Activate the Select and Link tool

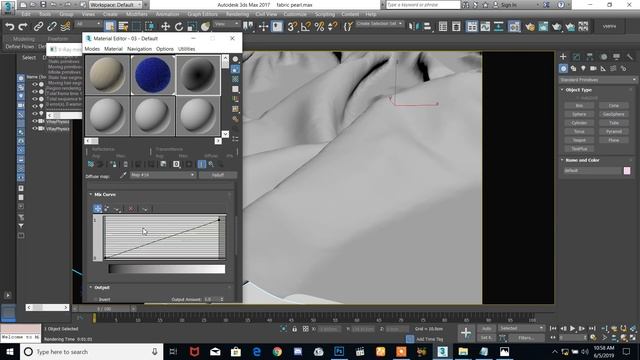click(38, 27)
